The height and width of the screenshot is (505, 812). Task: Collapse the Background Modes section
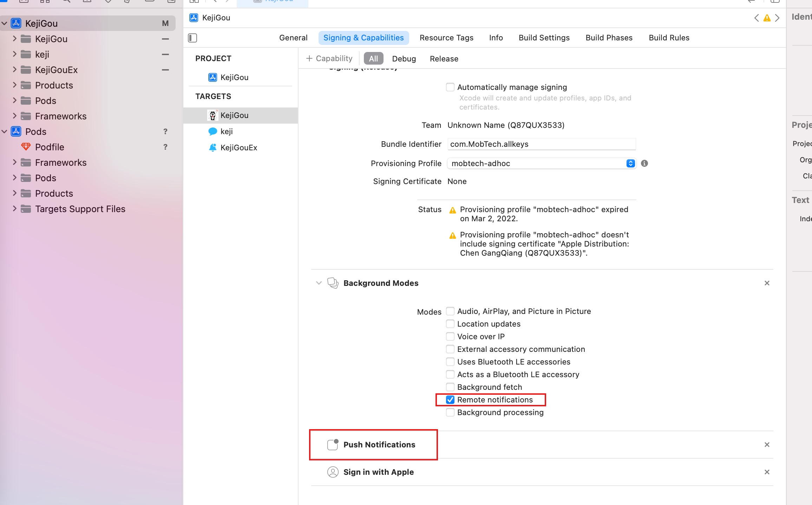(x=319, y=283)
